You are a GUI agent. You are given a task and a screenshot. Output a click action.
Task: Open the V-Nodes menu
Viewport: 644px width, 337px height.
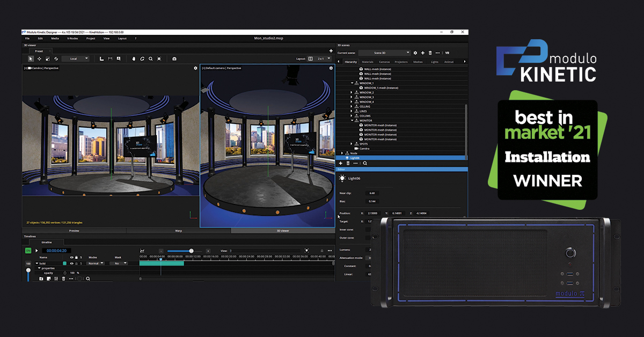72,39
